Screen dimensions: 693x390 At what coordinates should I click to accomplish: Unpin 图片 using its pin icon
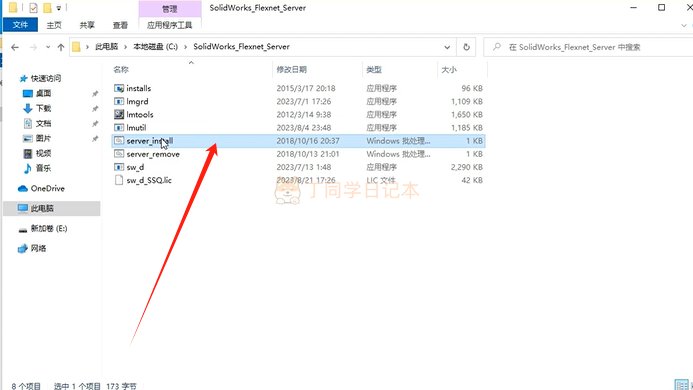coord(95,138)
